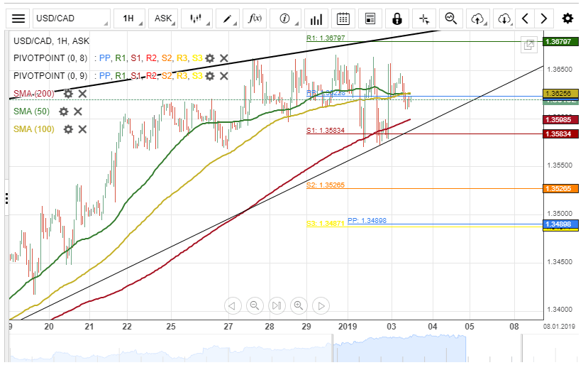Zoom in using the chart magnifier plus
Screen dimensions: 588x370
[x=298, y=305]
